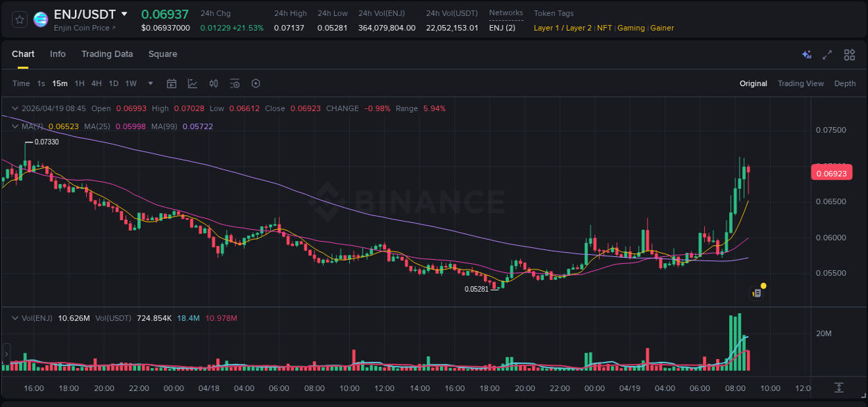Collapse the MA indicators row
This screenshot has width=868, height=407.
14,126
